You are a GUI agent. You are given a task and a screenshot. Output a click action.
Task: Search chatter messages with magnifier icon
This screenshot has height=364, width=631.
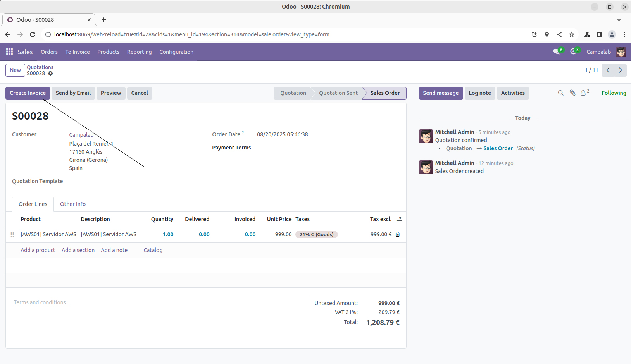[560, 93]
